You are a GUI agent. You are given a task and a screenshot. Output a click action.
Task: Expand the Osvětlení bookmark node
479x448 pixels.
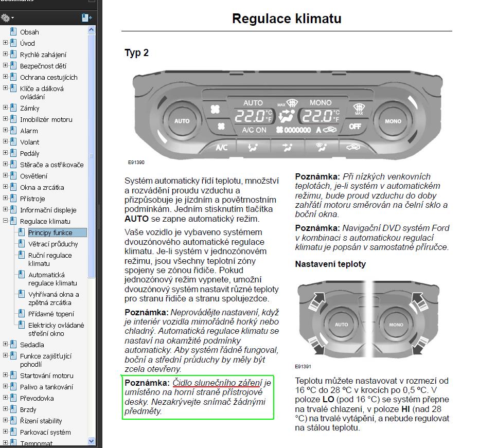click(6, 176)
